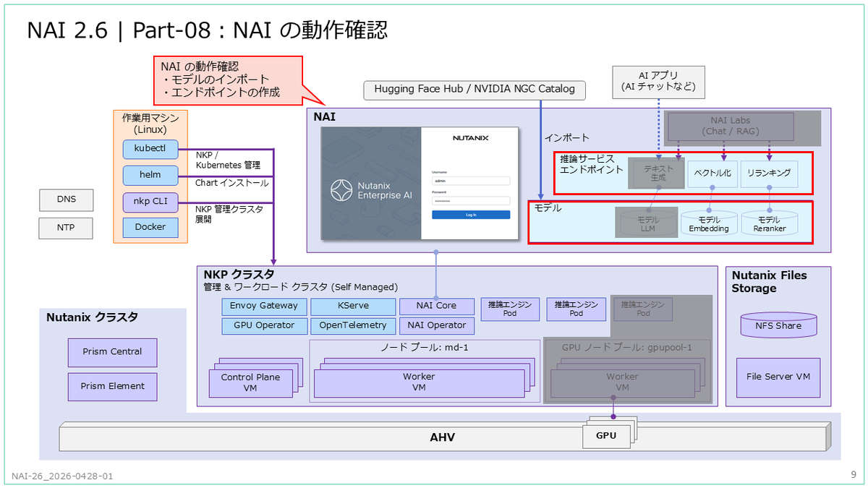Screen dimensions: 868x488
Task: Click the Chart インストール text
Action: pyautogui.click(x=231, y=183)
